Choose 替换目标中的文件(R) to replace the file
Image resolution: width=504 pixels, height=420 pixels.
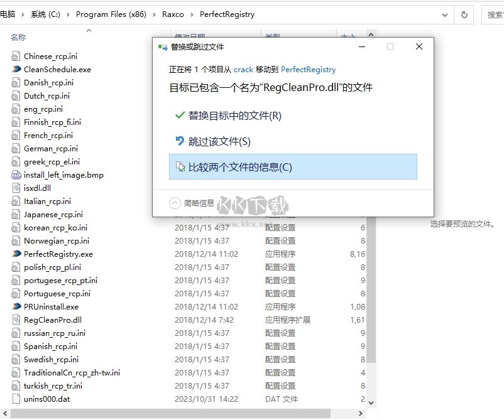(233, 116)
